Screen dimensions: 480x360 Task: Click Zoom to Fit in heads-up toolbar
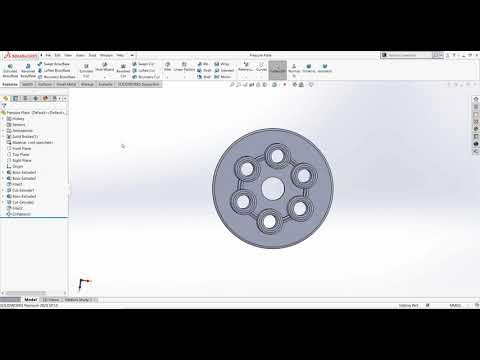tap(232, 85)
